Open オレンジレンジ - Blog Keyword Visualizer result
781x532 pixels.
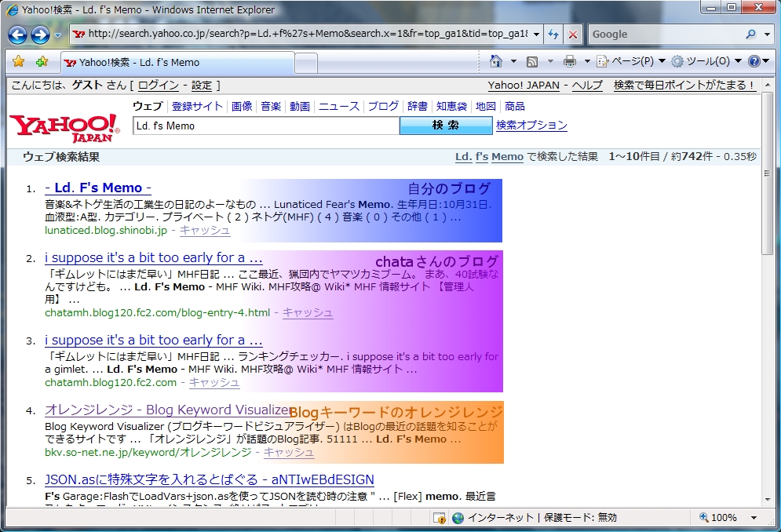coord(168,410)
